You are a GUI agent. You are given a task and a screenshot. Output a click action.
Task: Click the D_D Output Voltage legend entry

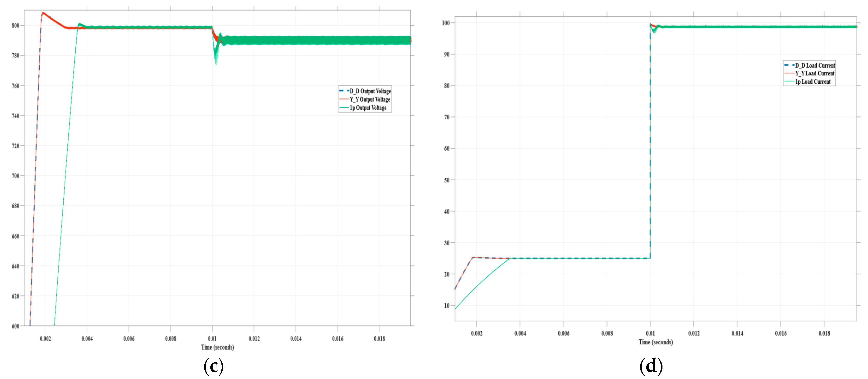(370, 91)
